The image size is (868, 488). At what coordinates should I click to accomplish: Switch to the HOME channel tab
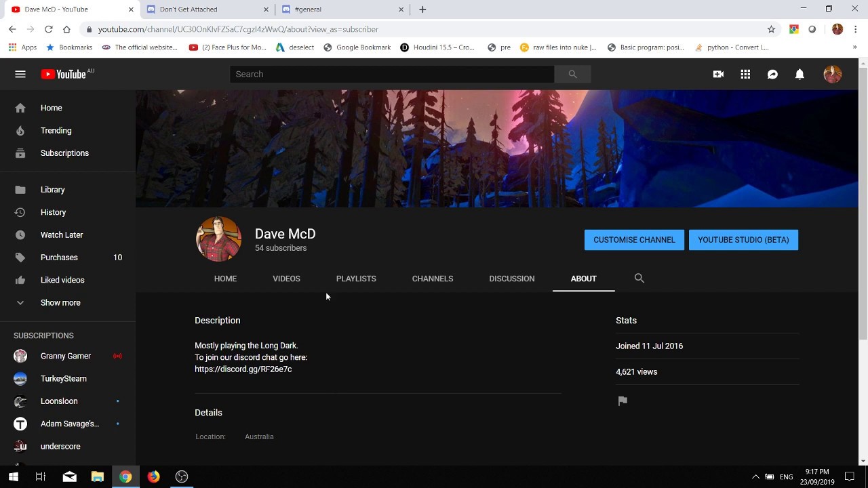tap(225, 279)
